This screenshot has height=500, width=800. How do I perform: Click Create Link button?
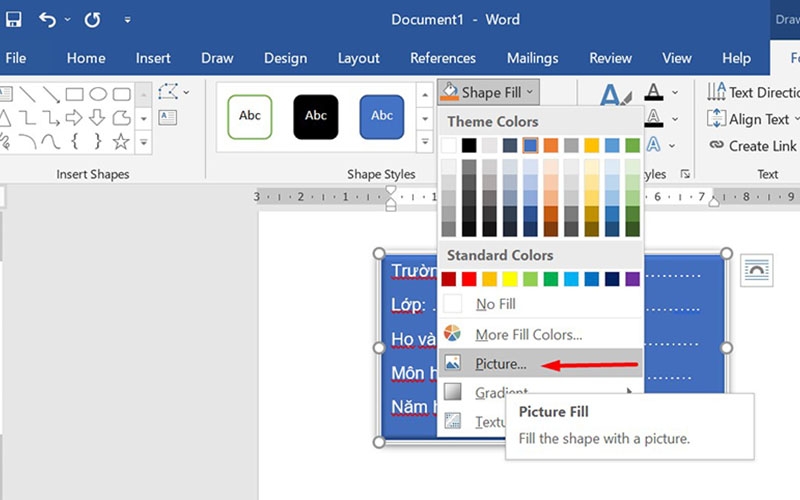click(x=752, y=146)
